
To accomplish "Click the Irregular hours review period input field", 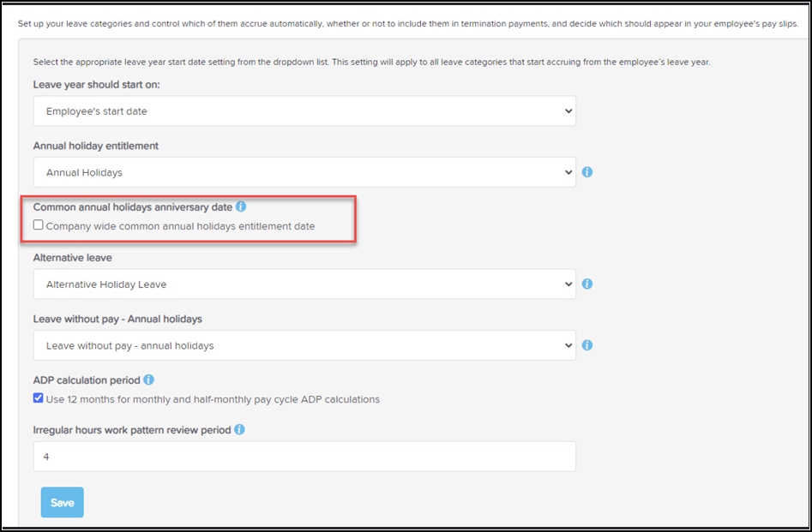I will (x=304, y=457).
